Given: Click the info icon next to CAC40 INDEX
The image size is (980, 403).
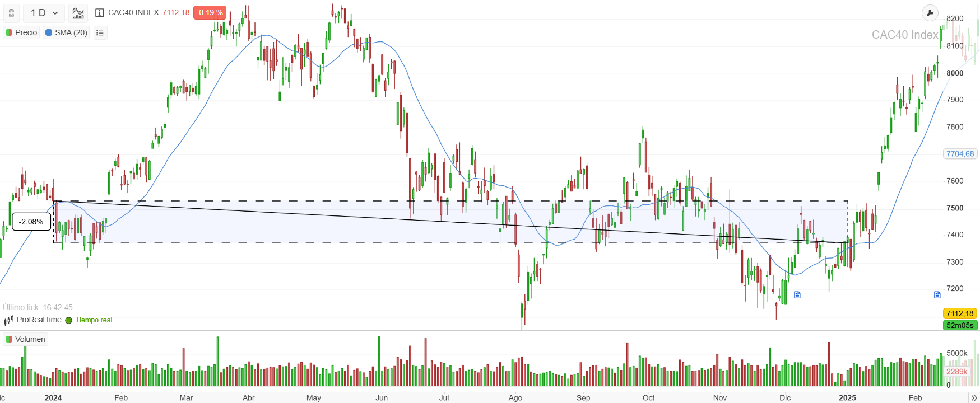Looking at the screenshot, I should tap(99, 12).
